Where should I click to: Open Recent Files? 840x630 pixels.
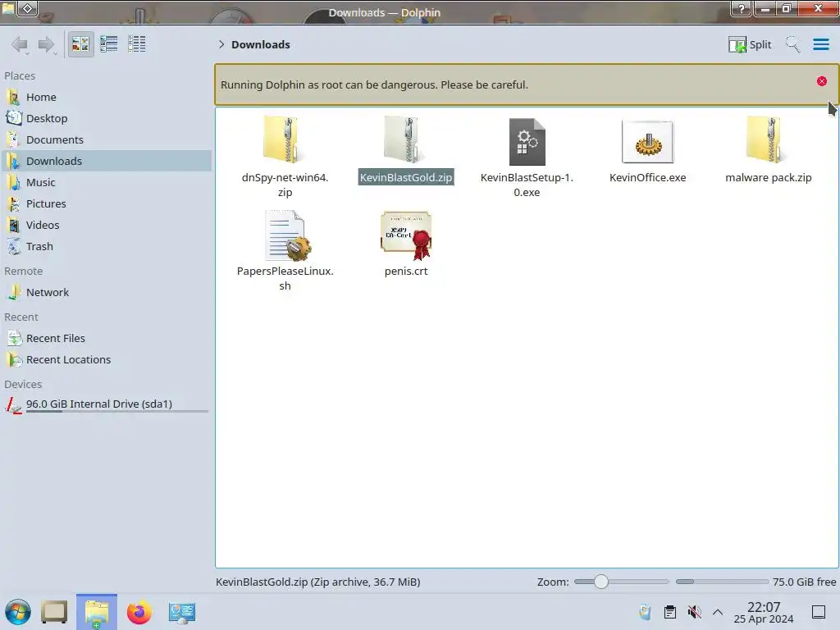pyautogui.click(x=106, y=339)
